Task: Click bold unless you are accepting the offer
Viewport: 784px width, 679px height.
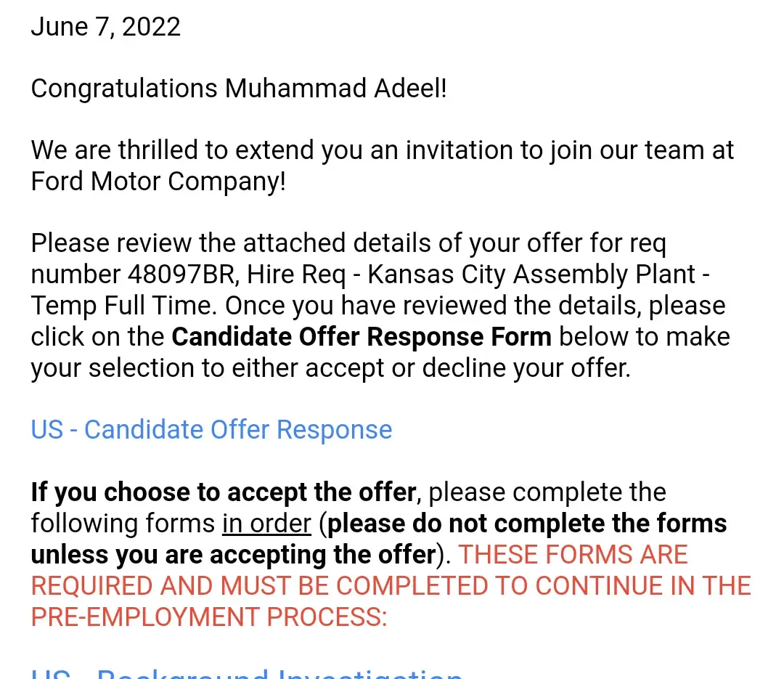Action: [x=232, y=555]
